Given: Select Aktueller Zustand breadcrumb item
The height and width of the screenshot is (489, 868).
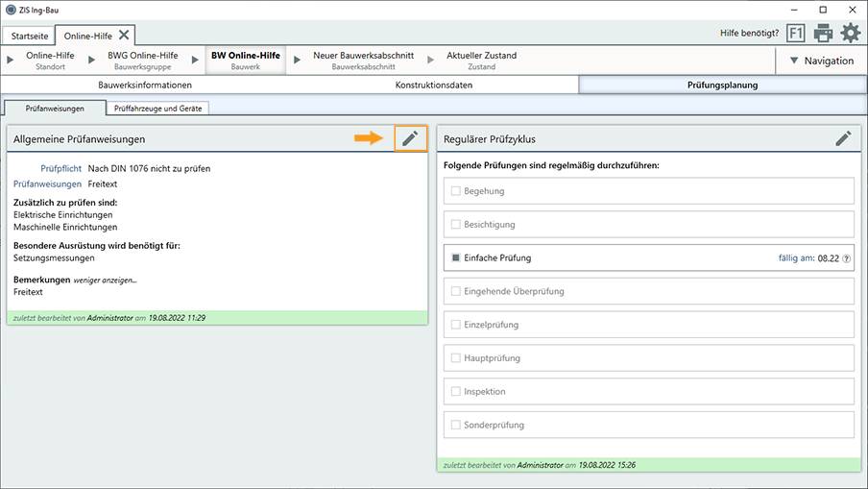Looking at the screenshot, I should tap(481, 61).
